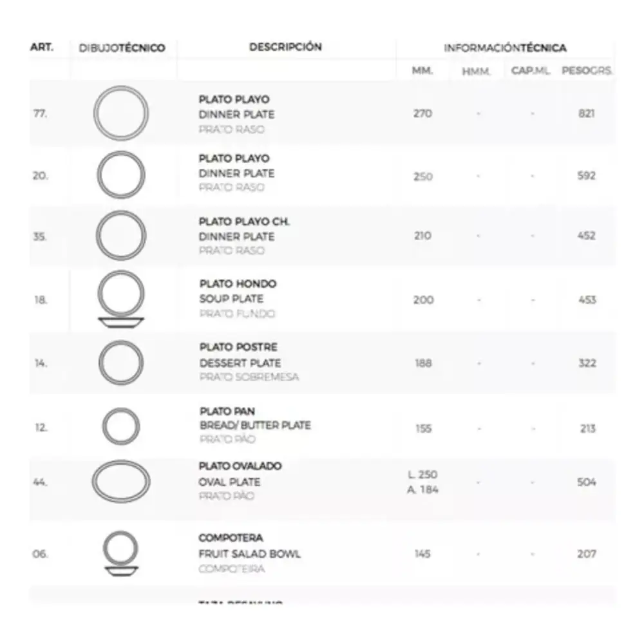Select the Plato Playo CH. drawing

point(120,235)
